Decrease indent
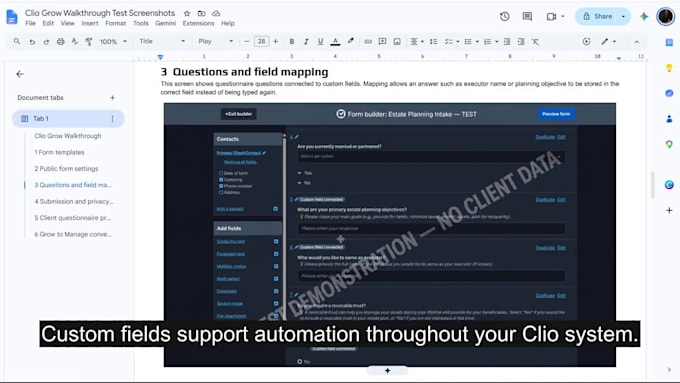This screenshot has height=383, width=680. (x=507, y=42)
